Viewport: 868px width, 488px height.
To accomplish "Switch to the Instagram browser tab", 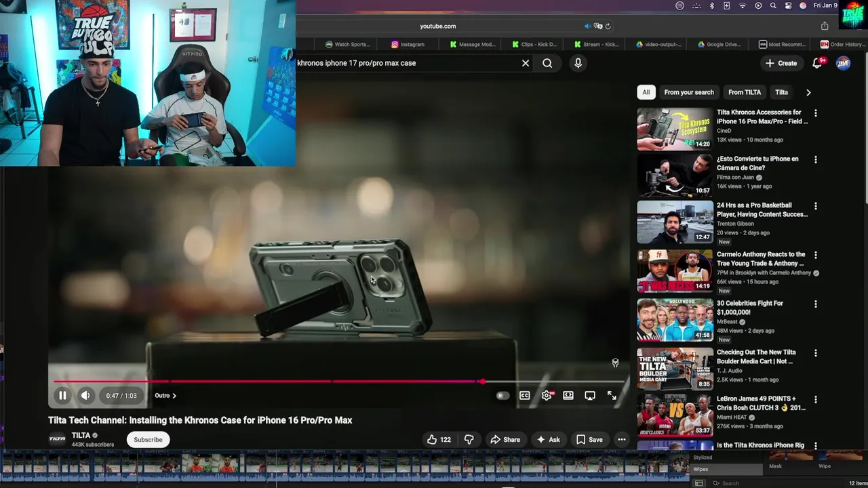I will point(408,44).
